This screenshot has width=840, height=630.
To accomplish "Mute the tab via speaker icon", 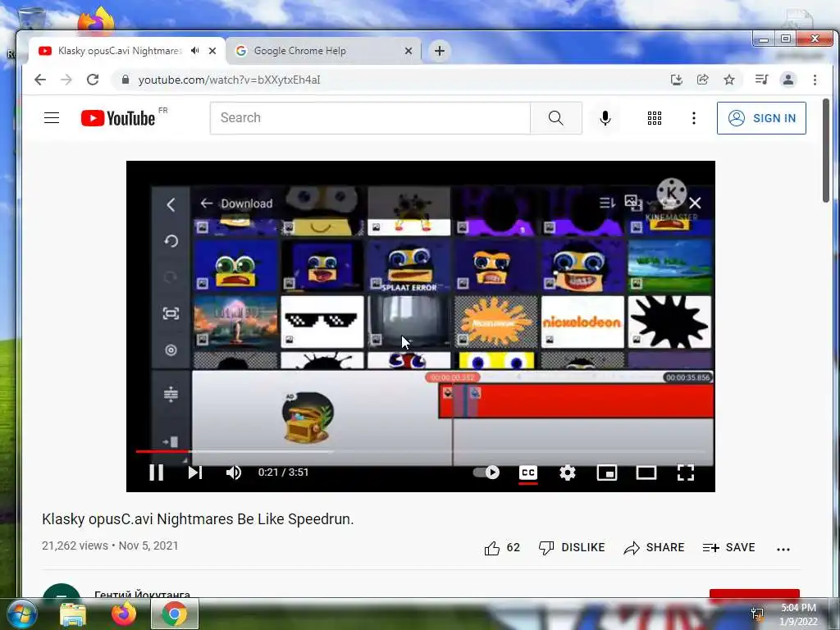I will 195,50.
